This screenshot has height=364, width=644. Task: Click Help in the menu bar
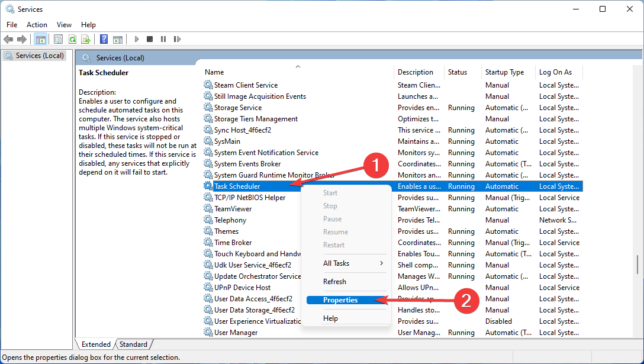88,24
